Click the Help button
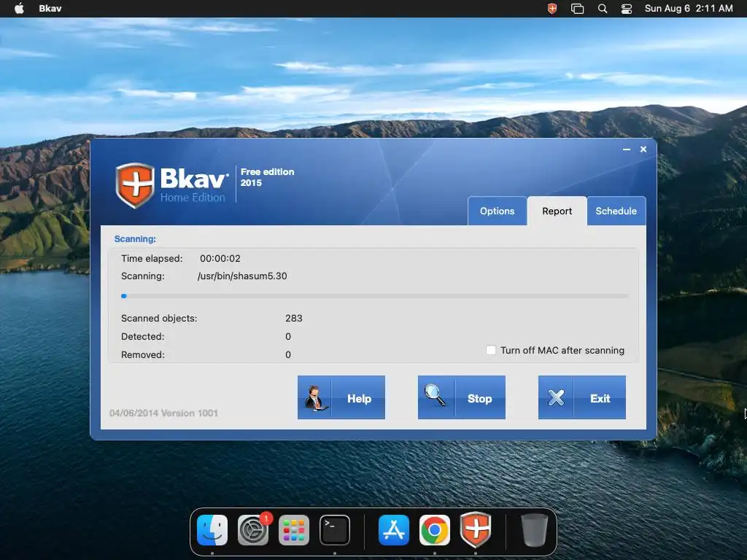747x560 pixels. pyautogui.click(x=341, y=397)
